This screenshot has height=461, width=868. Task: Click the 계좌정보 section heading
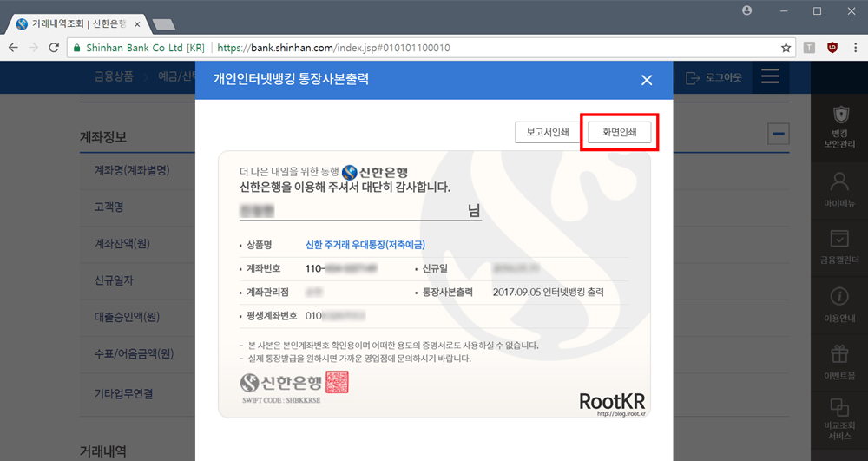[103, 136]
